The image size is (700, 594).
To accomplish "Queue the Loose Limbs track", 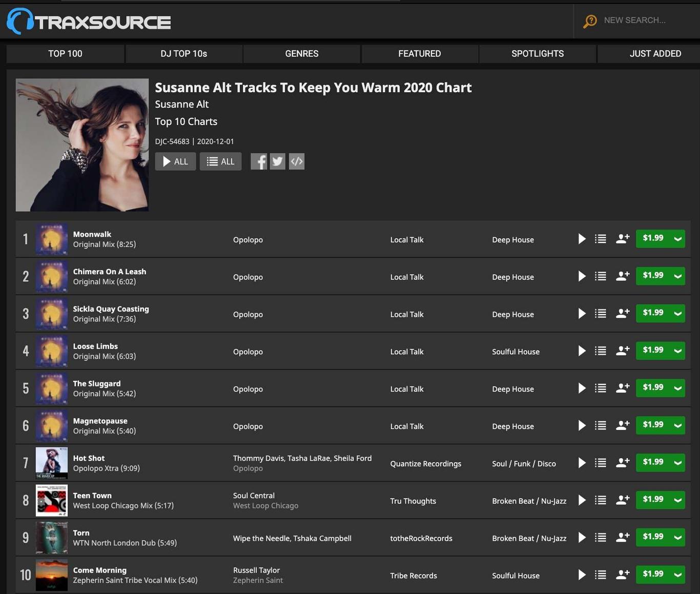I will [x=601, y=351].
